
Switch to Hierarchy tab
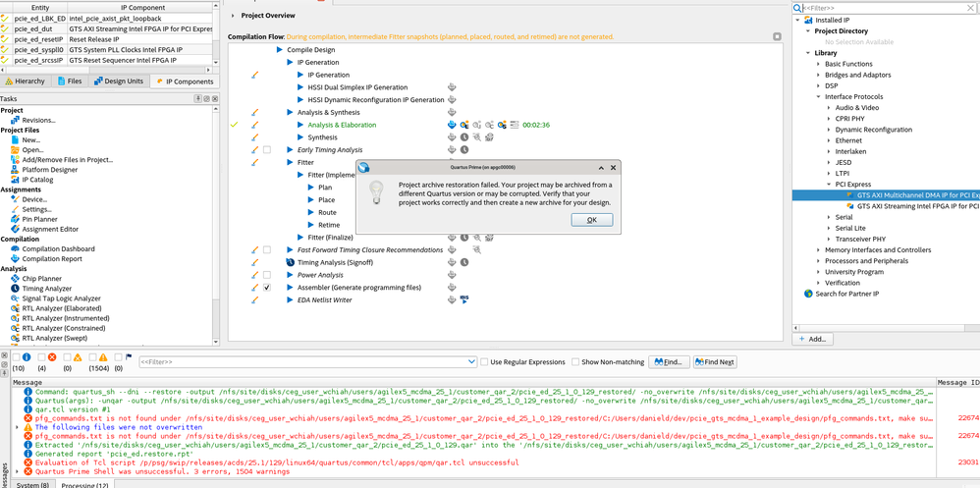coord(25,81)
